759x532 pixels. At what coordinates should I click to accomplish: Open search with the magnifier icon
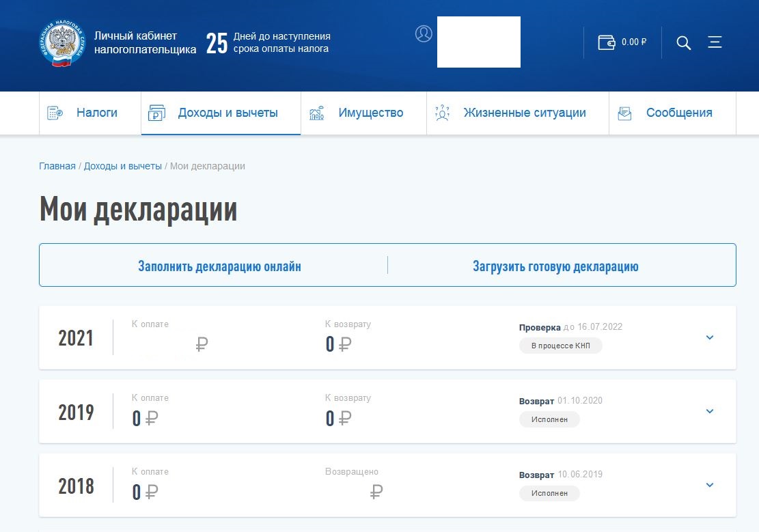(683, 42)
